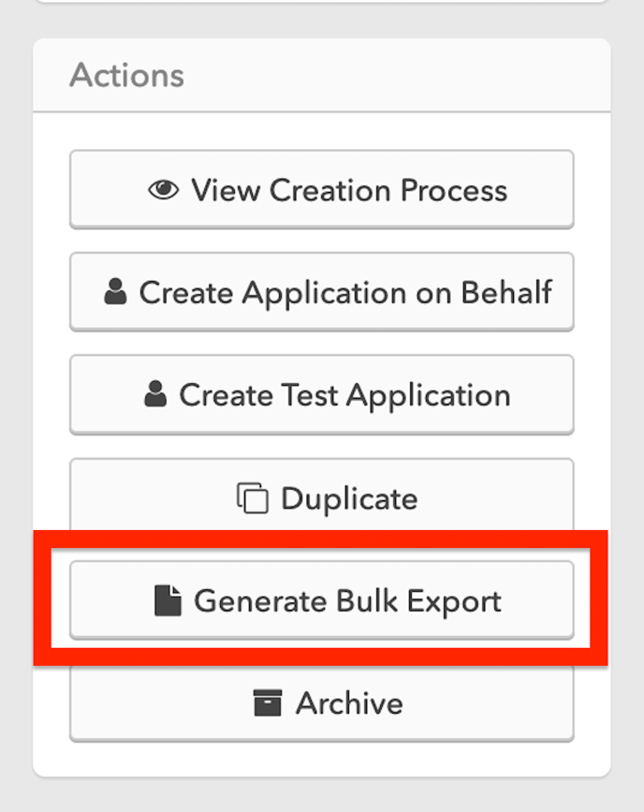Click the word Behalf in the second button
The width and height of the screenshot is (644, 812).
(x=506, y=292)
